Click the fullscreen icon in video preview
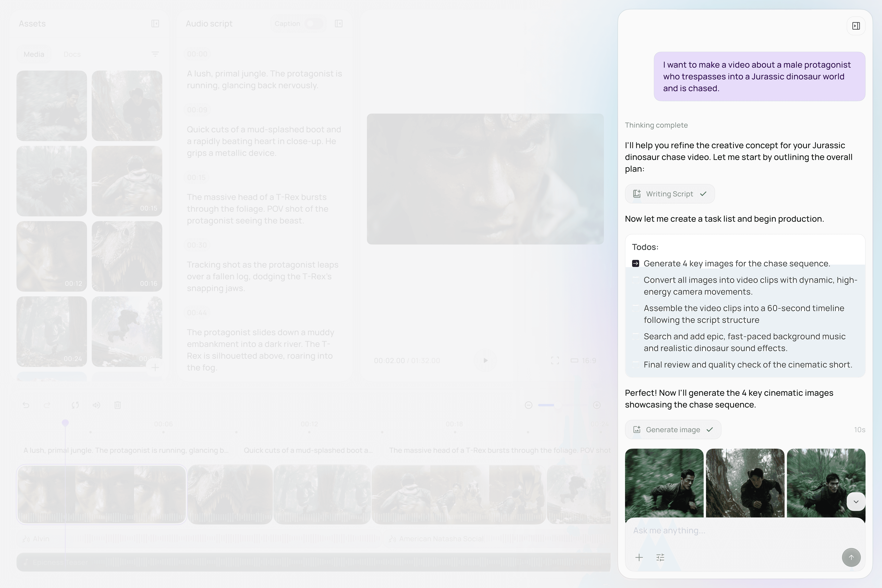882x588 pixels. pyautogui.click(x=555, y=360)
